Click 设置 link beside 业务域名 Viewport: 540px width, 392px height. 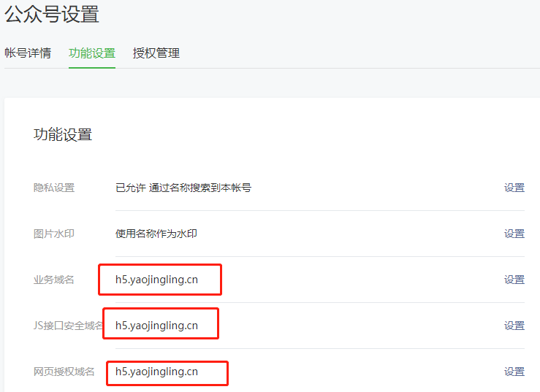514,280
